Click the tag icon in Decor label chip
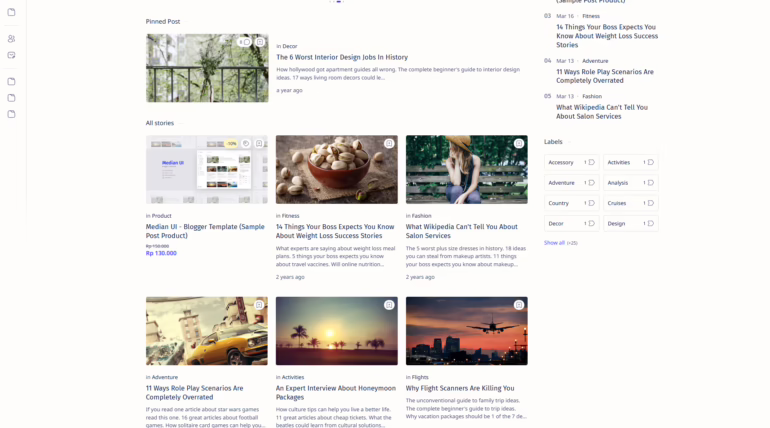This screenshot has width=770, height=428. coord(591,223)
